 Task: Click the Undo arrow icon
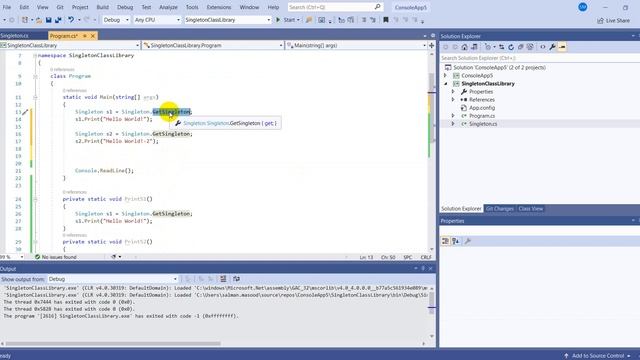click(x=71, y=20)
